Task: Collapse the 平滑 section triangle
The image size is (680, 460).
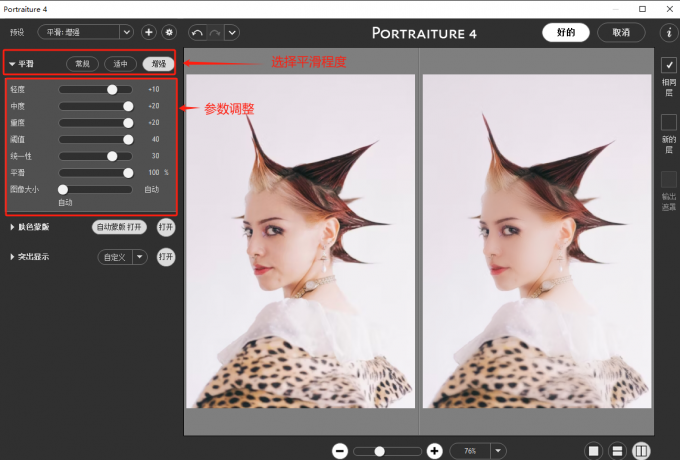Action: coord(12,64)
